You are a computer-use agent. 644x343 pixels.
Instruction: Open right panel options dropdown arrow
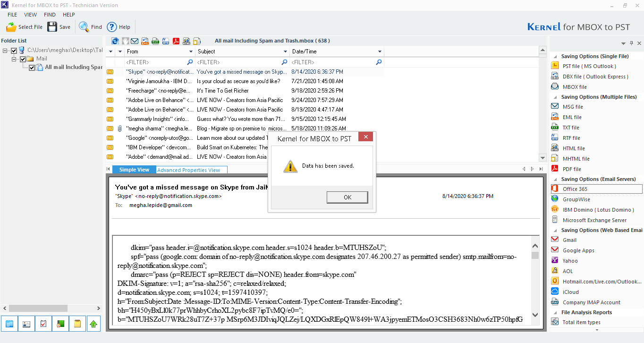[623, 43]
